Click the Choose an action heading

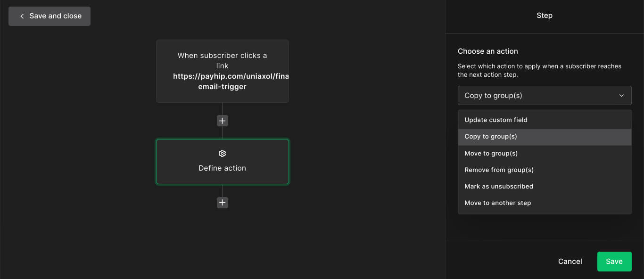coord(488,51)
